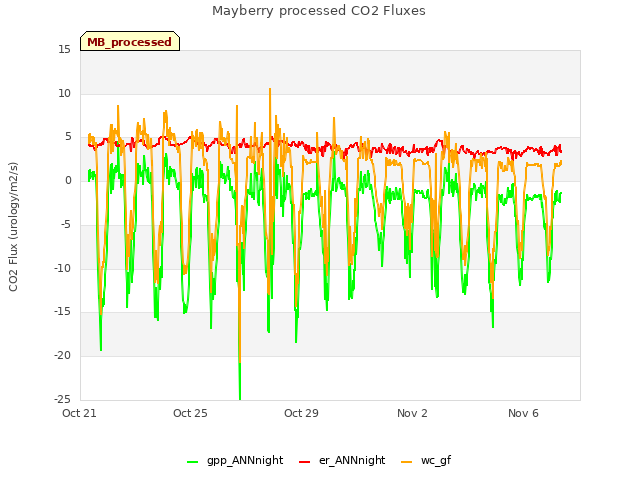Click the -25 y-axis tick label

[x=62, y=399]
